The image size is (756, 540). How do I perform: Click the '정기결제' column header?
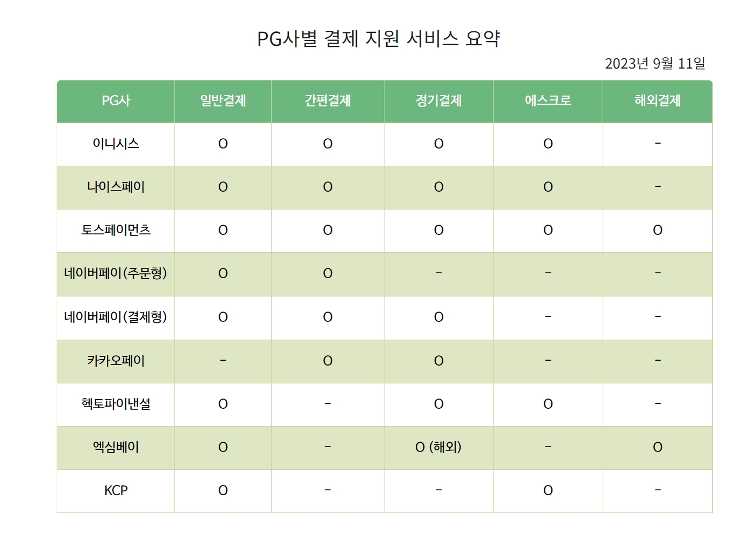pos(438,101)
